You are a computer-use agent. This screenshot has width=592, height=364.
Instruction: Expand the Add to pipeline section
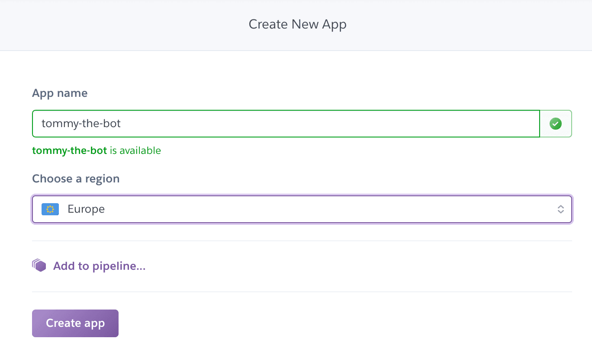(99, 265)
